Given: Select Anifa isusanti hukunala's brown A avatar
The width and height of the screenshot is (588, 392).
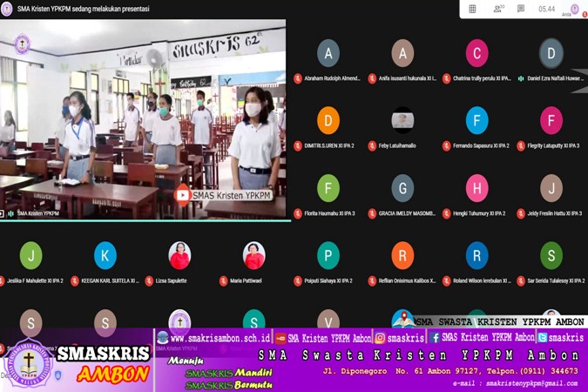Looking at the screenshot, I should point(402,53).
